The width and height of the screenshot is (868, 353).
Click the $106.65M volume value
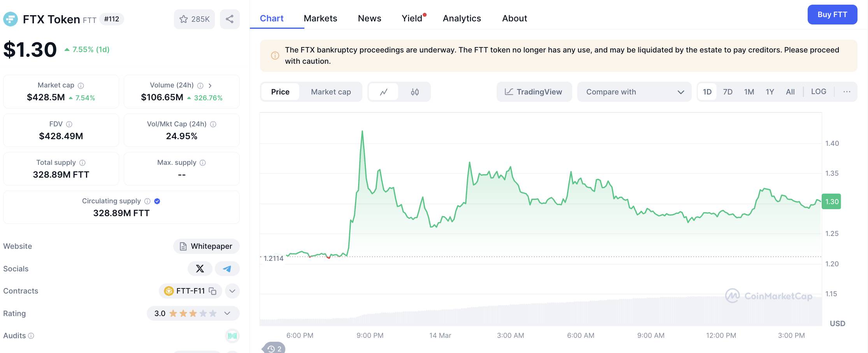(x=162, y=97)
